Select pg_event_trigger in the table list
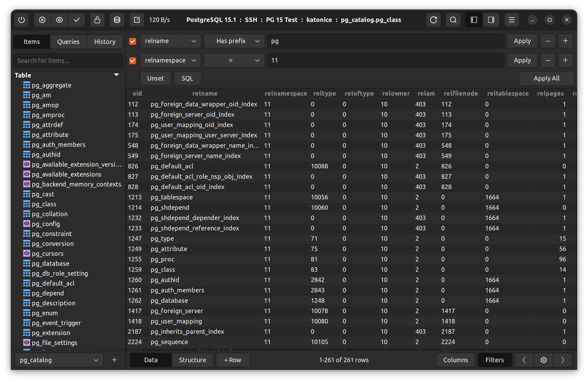The image size is (588, 382). pos(56,323)
